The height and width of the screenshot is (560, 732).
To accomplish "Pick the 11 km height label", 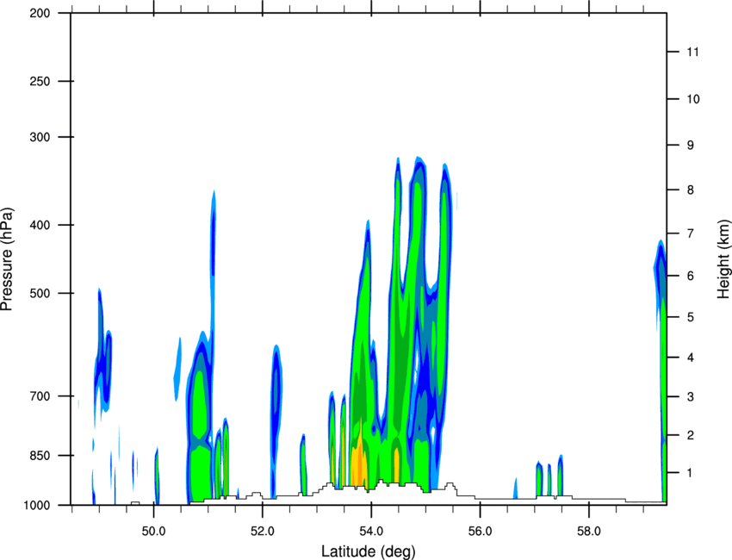I will 692,52.
